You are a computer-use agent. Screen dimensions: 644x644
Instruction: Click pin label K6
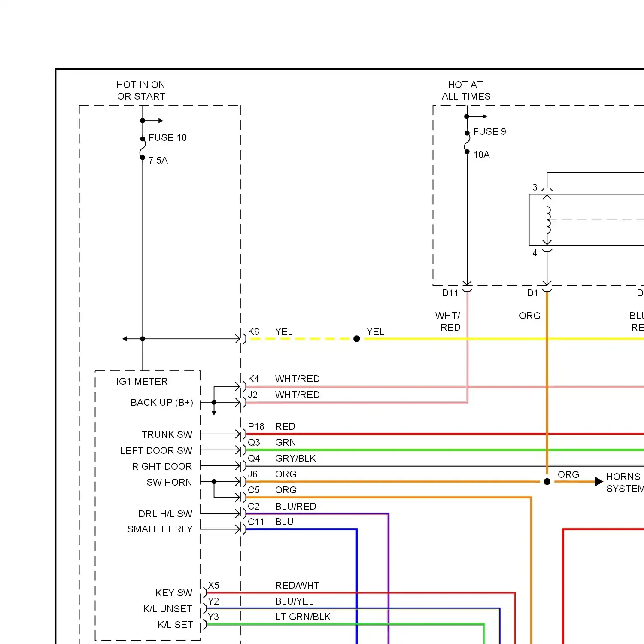[253, 331]
